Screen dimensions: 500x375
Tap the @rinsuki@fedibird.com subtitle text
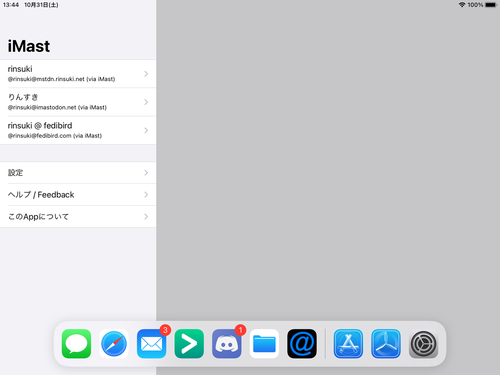click(x=55, y=136)
